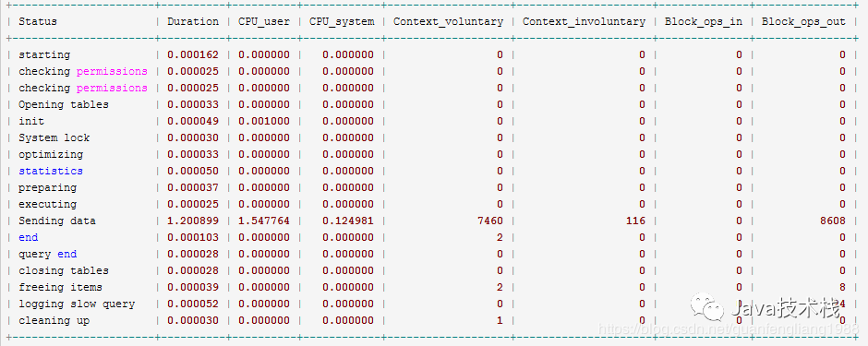Click Context_voluntary value 1 in cleaning up row
Viewport: 868px width, 346px height.
[x=500, y=320]
